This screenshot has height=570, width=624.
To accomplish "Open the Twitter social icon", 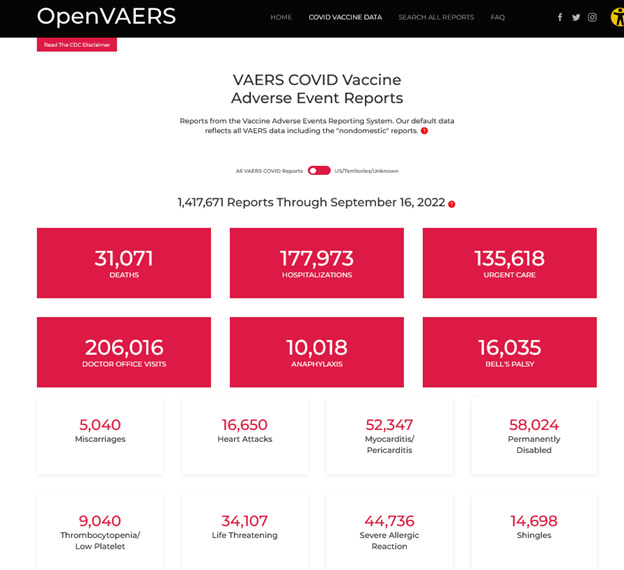I will (576, 17).
